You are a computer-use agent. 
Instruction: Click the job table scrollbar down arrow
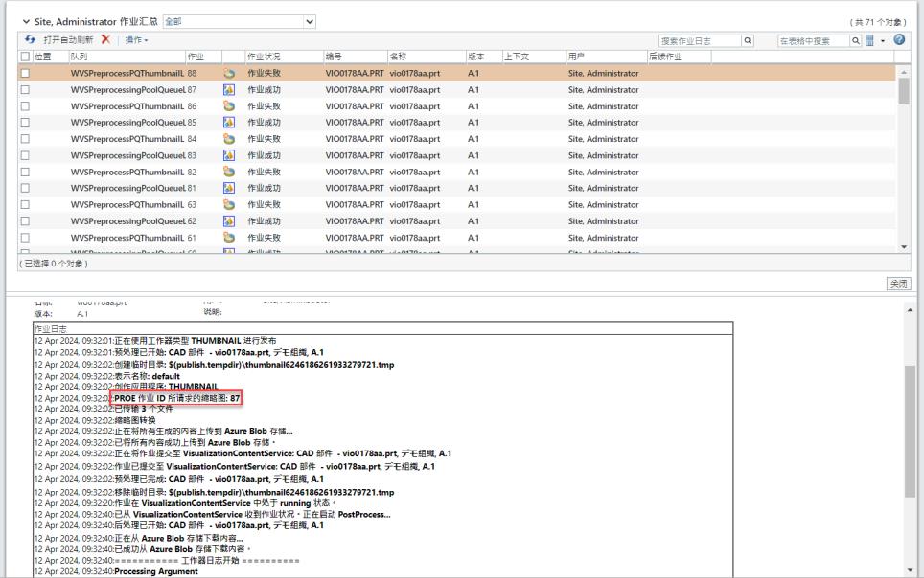click(x=904, y=247)
